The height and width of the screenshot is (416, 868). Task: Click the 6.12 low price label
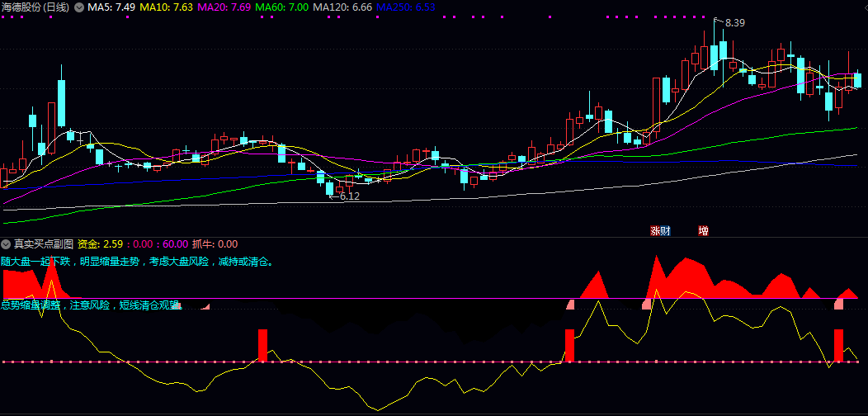(x=349, y=196)
